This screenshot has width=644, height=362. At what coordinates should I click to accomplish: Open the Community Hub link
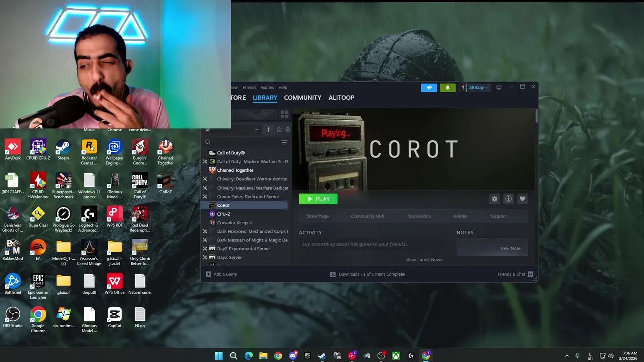pyautogui.click(x=367, y=216)
